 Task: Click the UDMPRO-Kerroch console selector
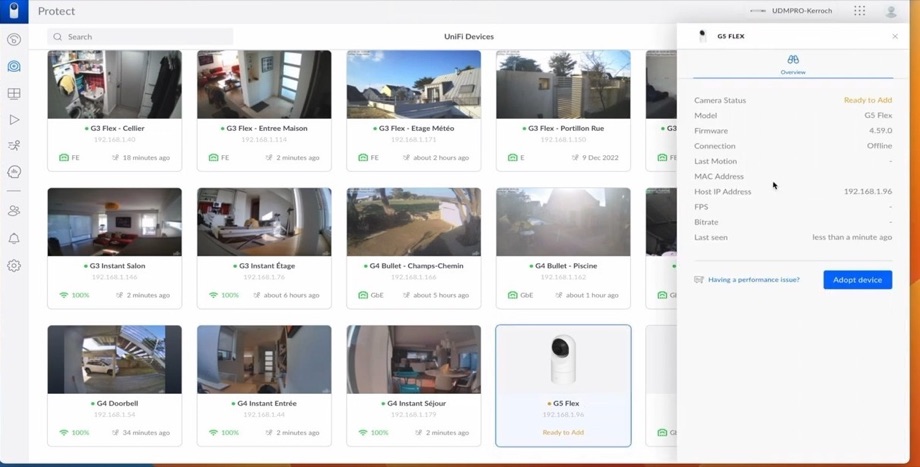(x=791, y=11)
